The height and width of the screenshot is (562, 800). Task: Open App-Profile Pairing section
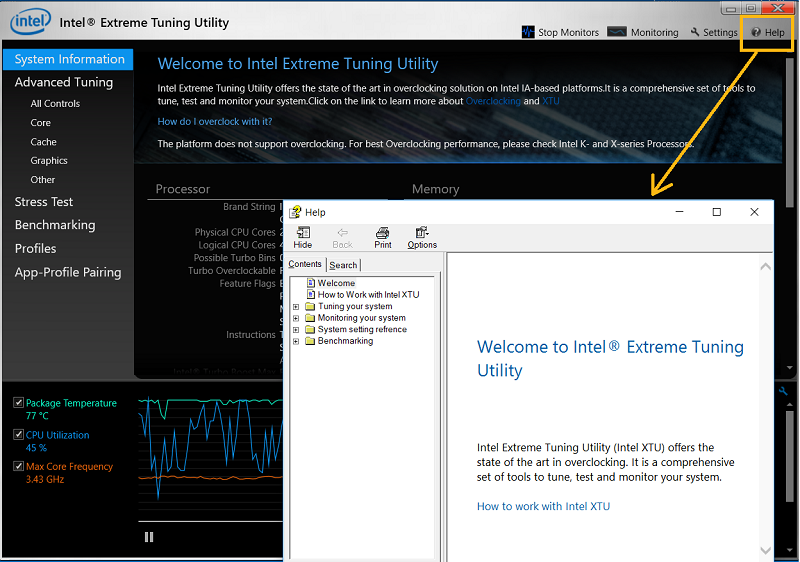(x=68, y=272)
